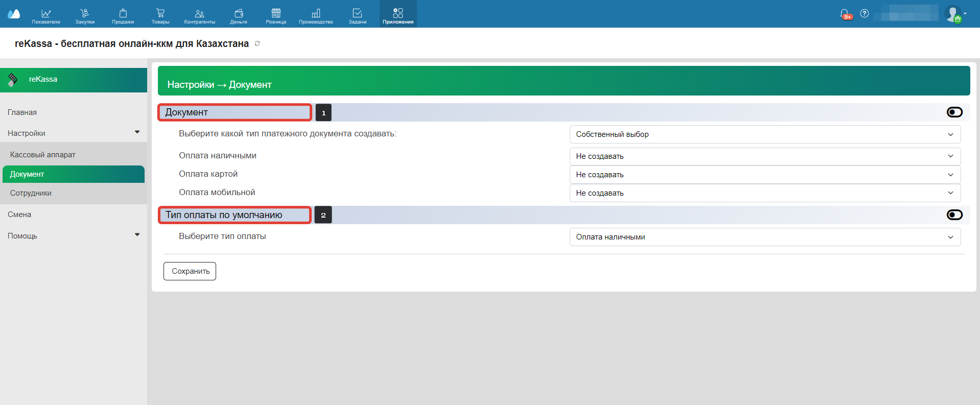Open the Деньги wallet icon
980x405 pixels.
click(x=239, y=14)
